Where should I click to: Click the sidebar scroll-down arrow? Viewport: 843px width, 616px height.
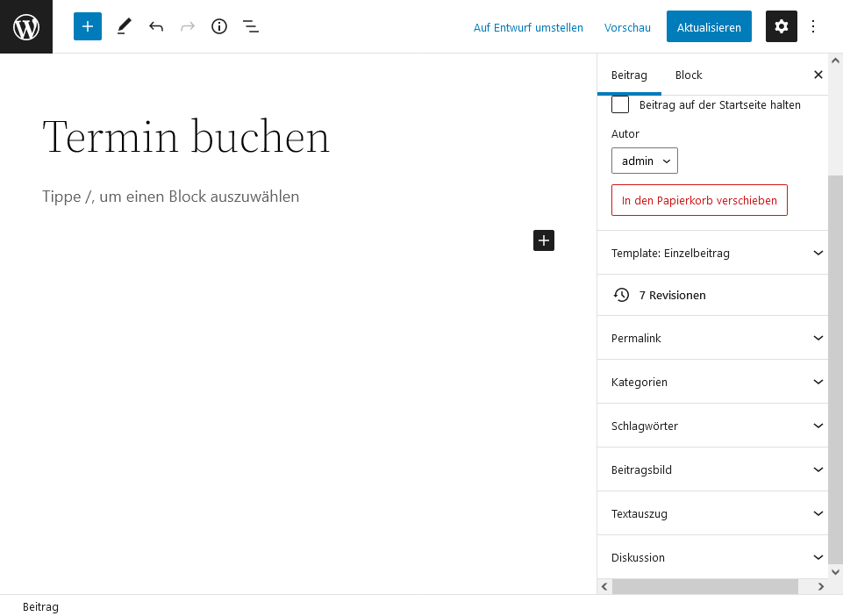click(835, 572)
